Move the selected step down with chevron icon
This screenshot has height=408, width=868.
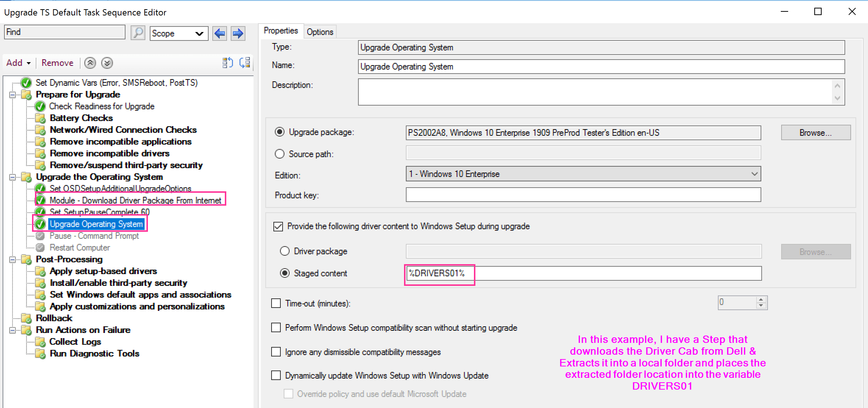tap(107, 63)
